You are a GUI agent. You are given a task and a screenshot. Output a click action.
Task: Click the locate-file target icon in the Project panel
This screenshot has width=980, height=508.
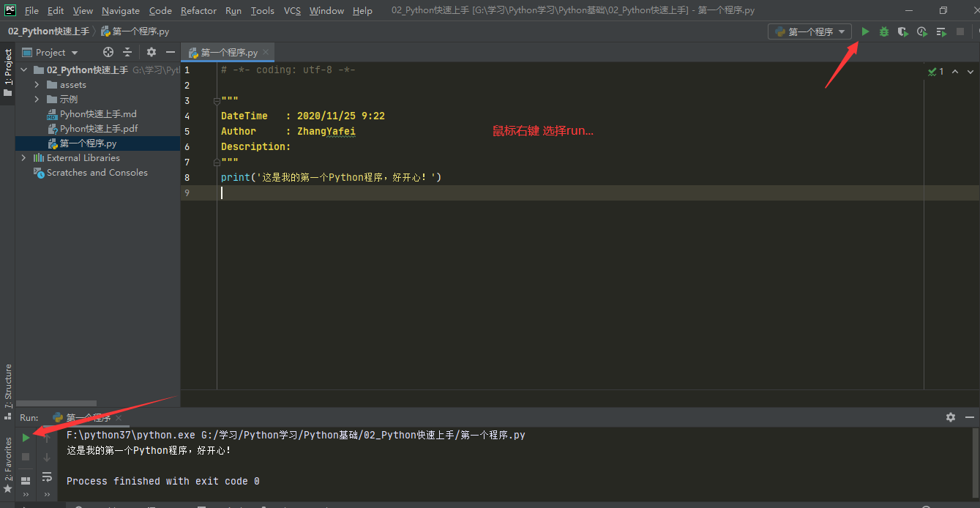108,52
